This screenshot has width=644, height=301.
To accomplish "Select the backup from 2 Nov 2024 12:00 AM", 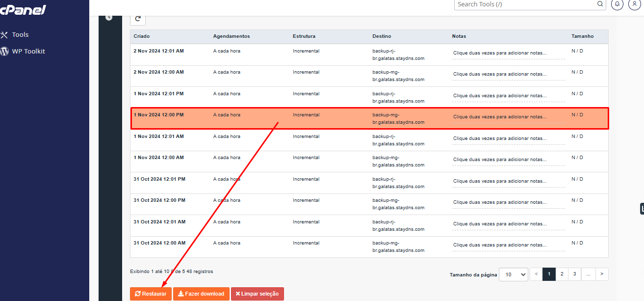I will [369, 76].
